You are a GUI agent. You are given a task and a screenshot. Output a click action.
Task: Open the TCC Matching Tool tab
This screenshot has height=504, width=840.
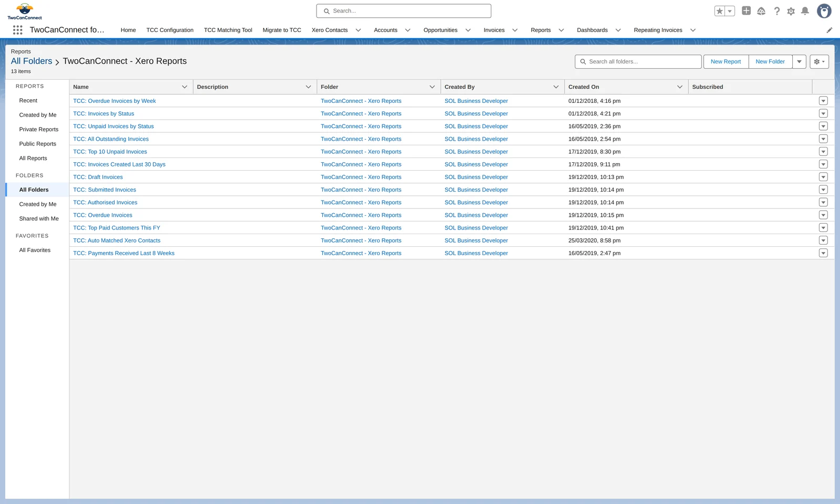tap(228, 30)
